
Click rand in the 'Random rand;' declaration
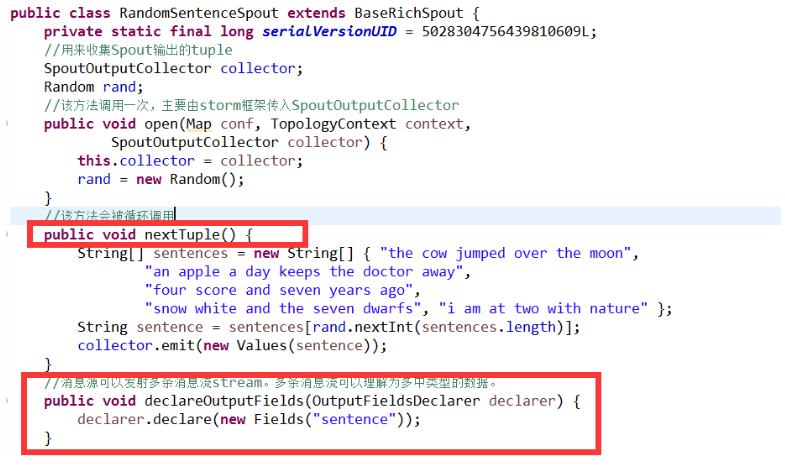[119, 87]
